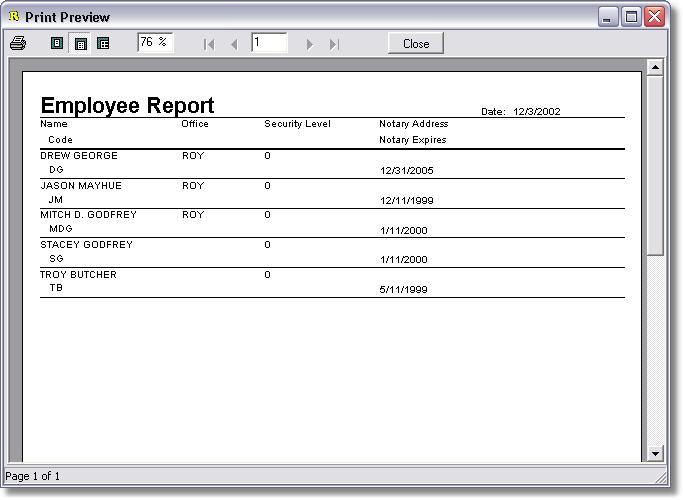Minimize the Print Preview window
Screen dimensions: 683x500
click(x=608, y=17)
